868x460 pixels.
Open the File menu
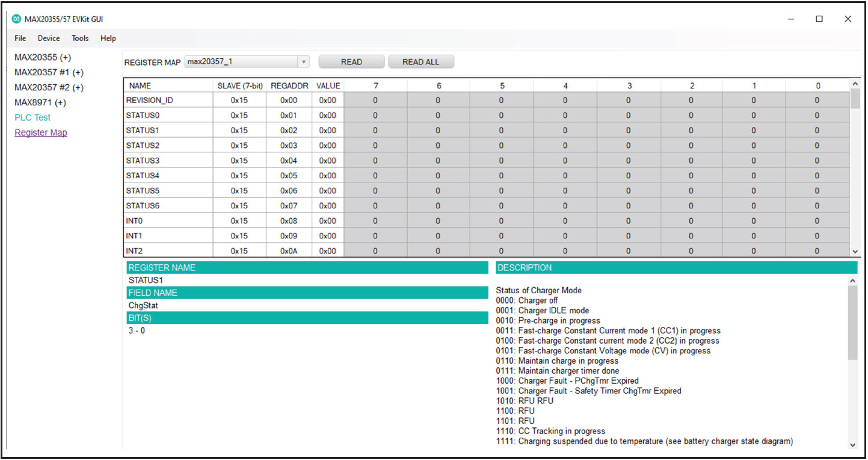point(20,38)
